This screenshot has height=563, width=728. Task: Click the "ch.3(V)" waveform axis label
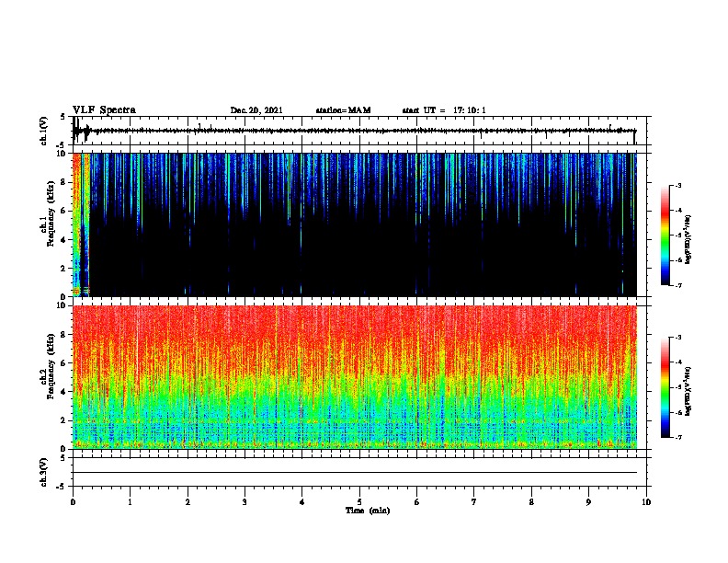coord(44,472)
